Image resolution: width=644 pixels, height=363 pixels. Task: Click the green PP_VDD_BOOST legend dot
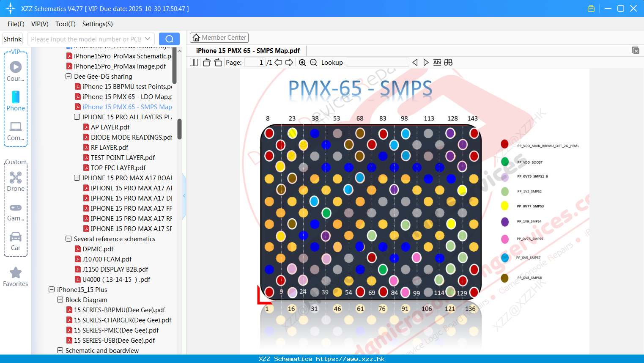click(x=504, y=162)
